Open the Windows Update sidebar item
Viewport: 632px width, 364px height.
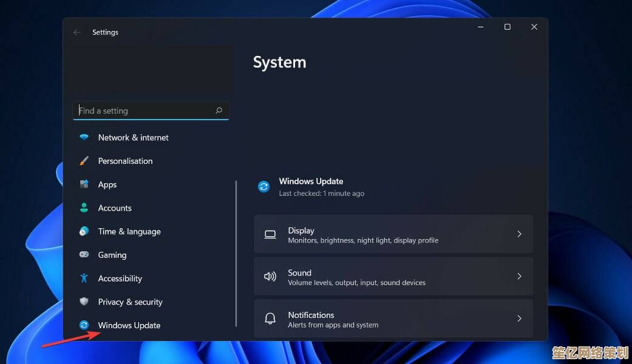click(x=129, y=325)
